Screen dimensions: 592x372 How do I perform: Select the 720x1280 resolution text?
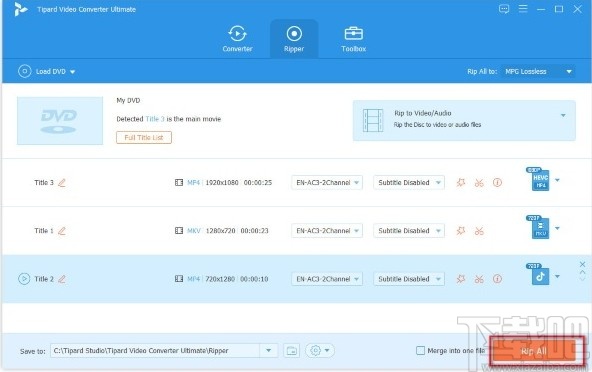[220, 279]
